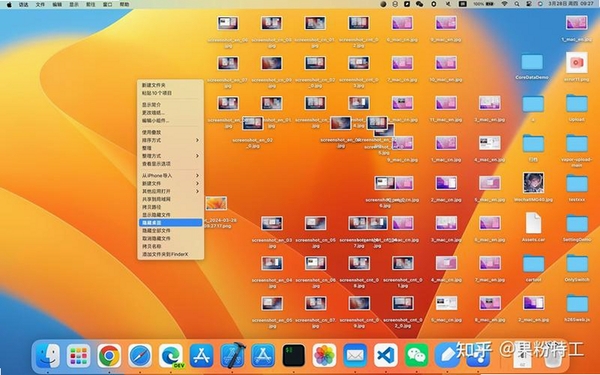Click Siri icon in menu bar

540,4
